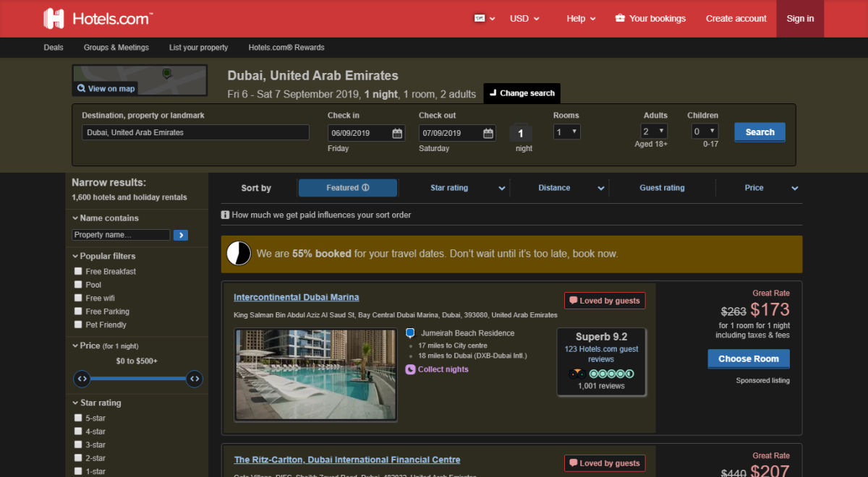The image size is (868, 477).
Task: Click the Change search button
Action: pyautogui.click(x=522, y=93)
